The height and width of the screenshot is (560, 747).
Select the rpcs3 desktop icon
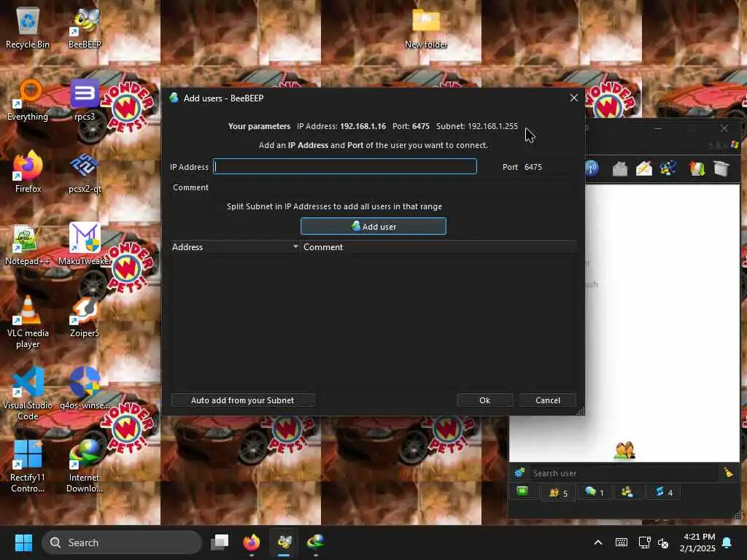pyautogui.click(x=85, y=100)
